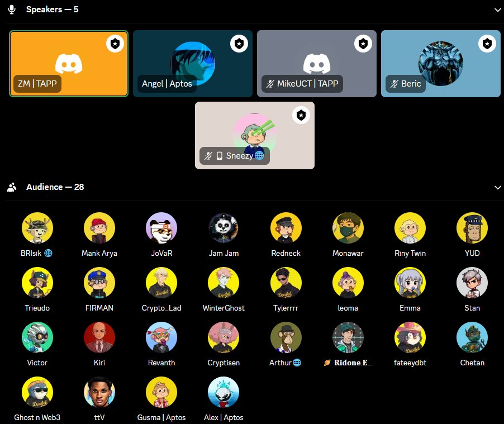Click the microphone icon beside Speakers heading

(x=12, y=9)
